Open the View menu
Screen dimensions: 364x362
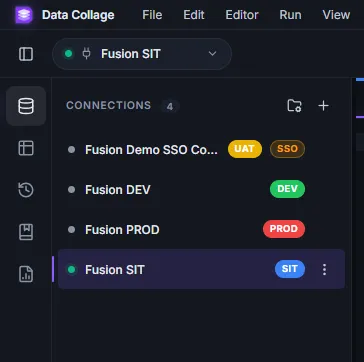click(336, 15)
